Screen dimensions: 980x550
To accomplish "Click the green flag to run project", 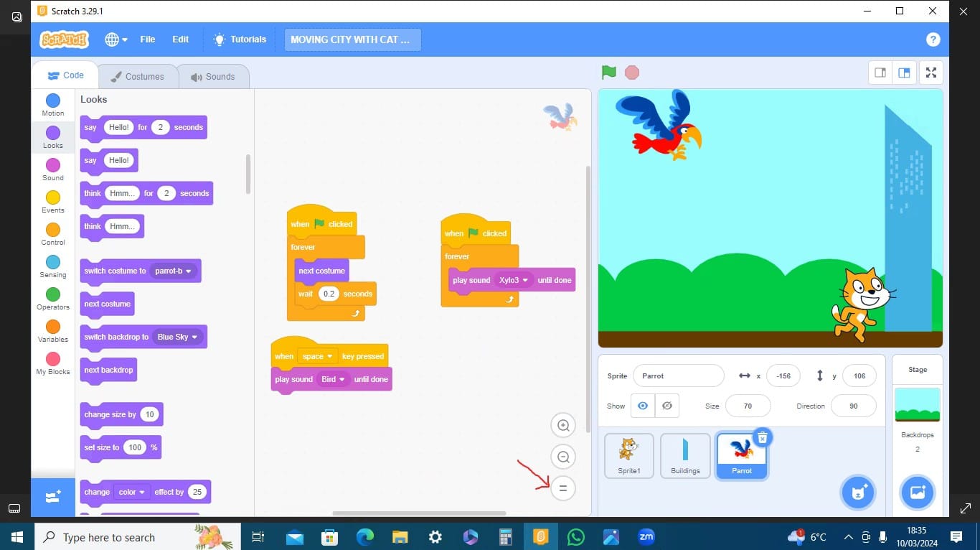I will tap(607, 72).
